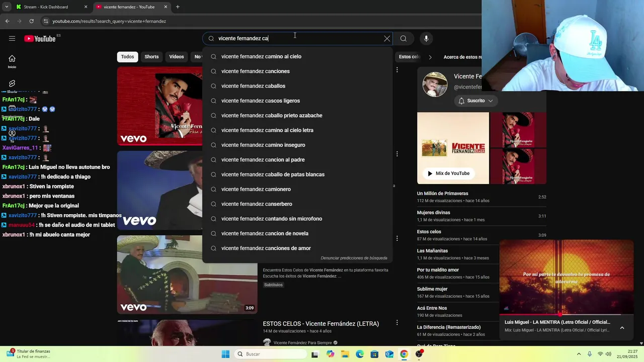644x362 pixels.
Task: Run the search with the magnifier button
Action: 404,39
